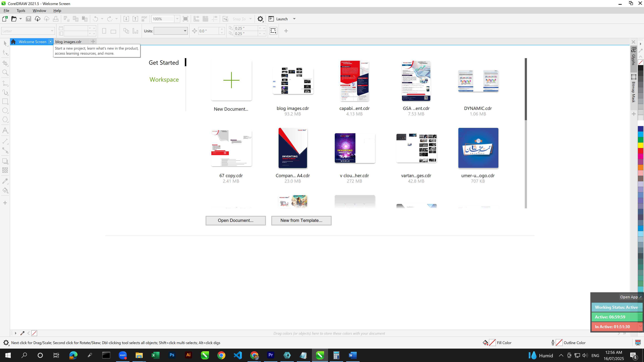Select the Workspace link

coord(164,79)
